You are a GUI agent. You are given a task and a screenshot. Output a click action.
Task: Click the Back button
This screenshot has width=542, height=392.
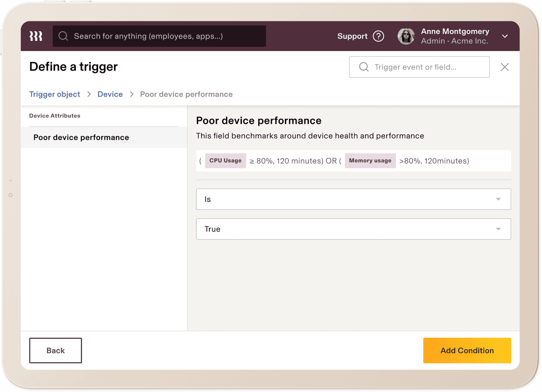55,350
